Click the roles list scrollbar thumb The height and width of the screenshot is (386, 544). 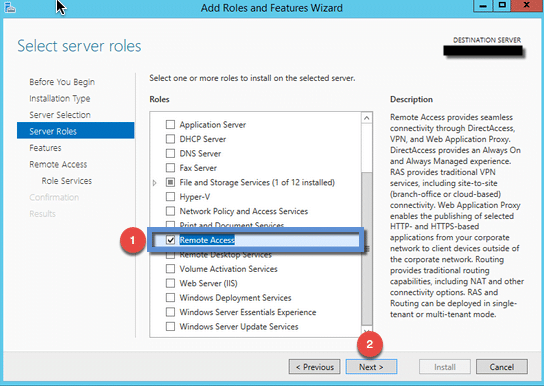(367, 248)
